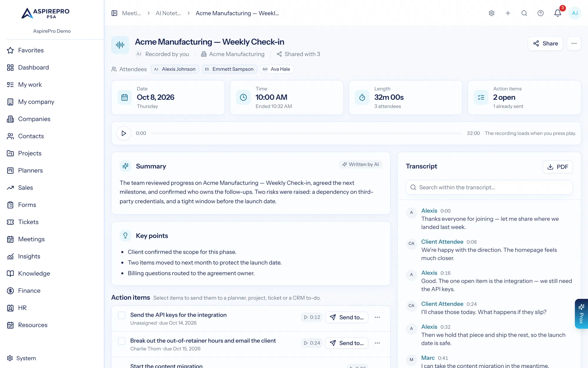Click Alexis transcript entry at 0:16
Image resolution: width=588 pixels, height=368 pixels.
489,281
